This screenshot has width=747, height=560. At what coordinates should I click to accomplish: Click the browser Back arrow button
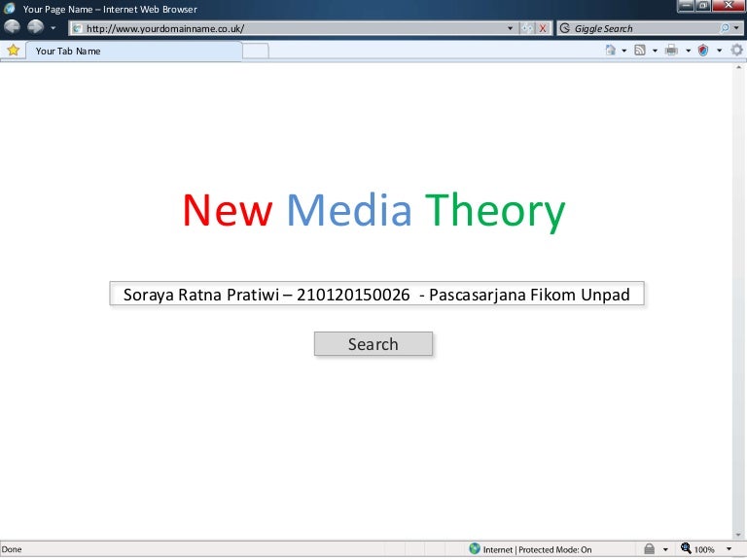click(12, 27)
